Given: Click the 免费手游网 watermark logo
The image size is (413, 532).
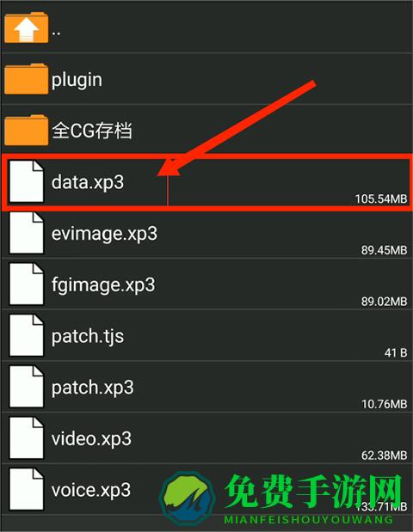Looking at the screenshot, I should click(x=281, y=497).
